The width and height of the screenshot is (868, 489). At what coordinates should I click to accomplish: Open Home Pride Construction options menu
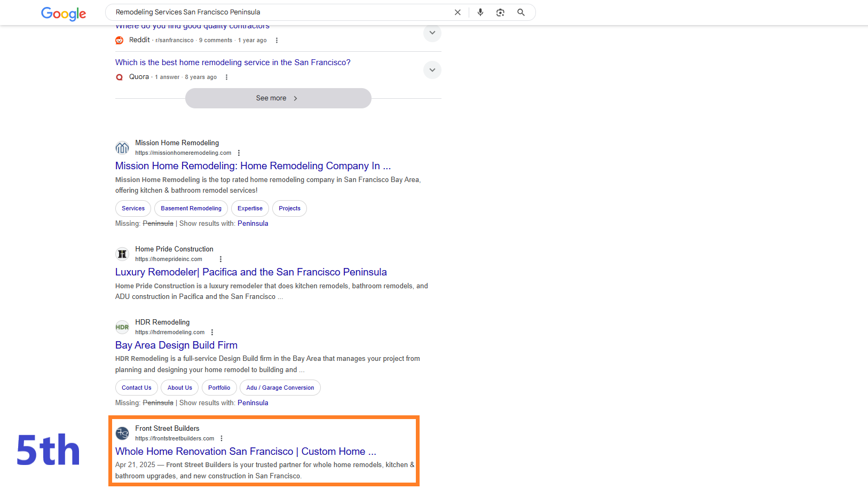coord(220,259)
